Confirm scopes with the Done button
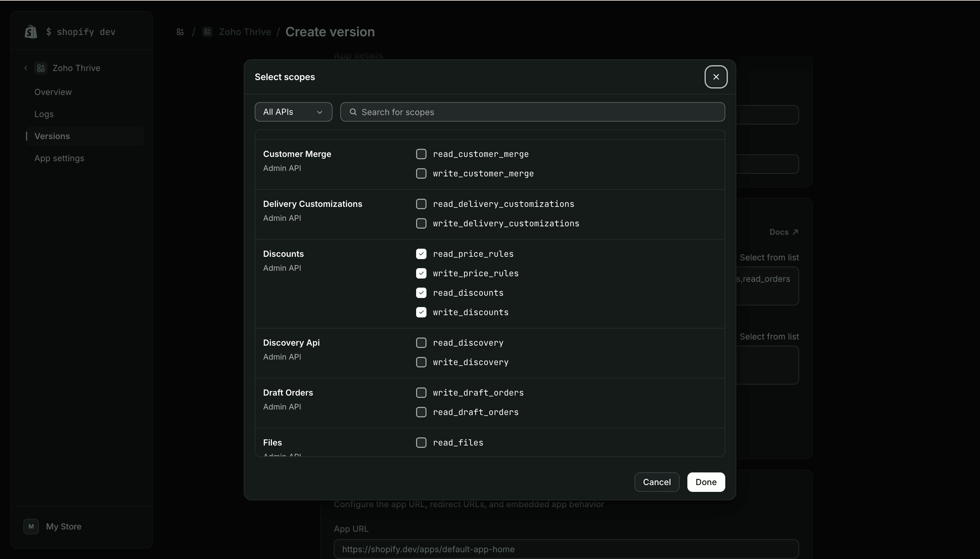980x559 pixels. click(706, 482)
